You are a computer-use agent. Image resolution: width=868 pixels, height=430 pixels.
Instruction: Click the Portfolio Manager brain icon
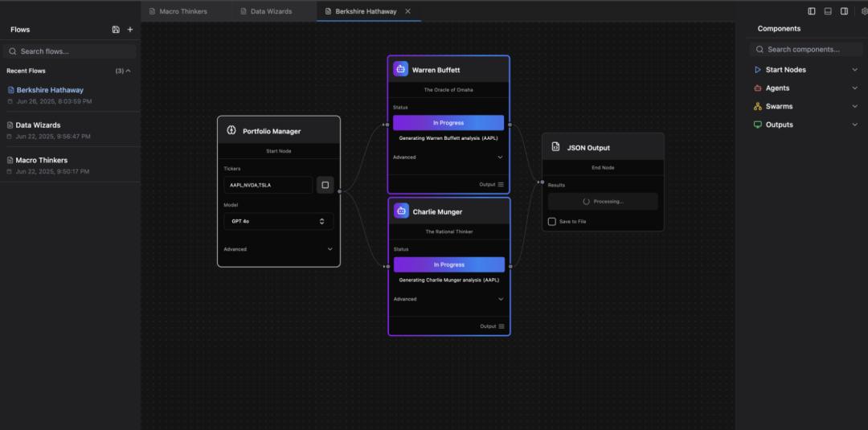tap(231, 130)
